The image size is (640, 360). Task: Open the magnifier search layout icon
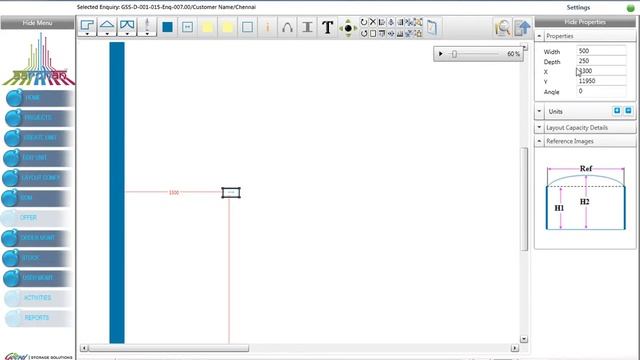pyautogui.click(x=502, y=28)
